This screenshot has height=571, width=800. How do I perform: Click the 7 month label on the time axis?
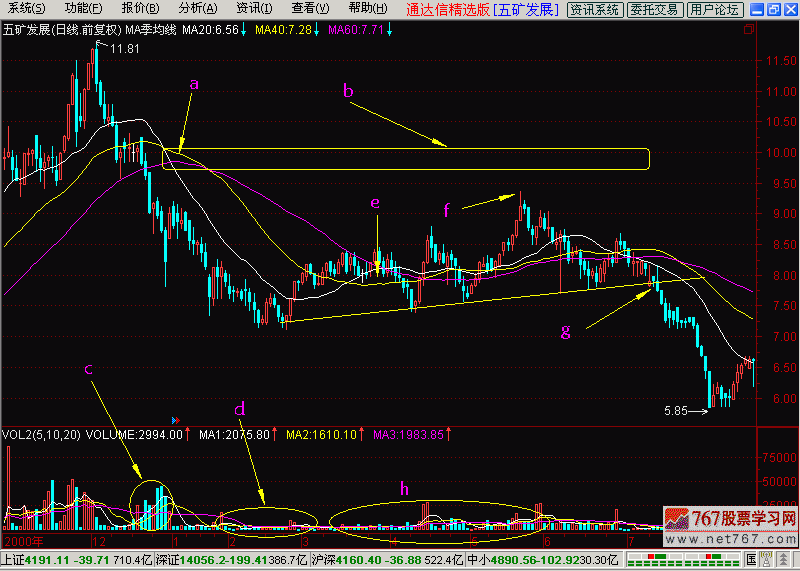click(x=631, y=540)
